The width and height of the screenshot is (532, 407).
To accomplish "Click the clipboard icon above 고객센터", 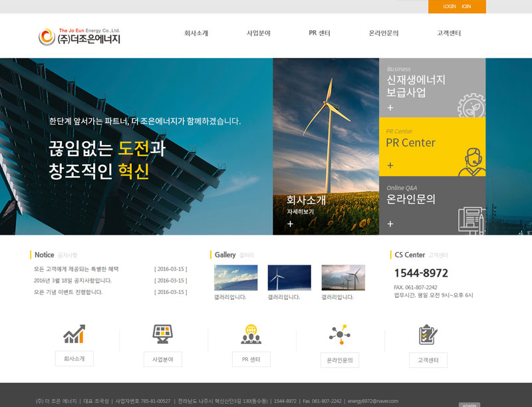I will pyautogui.click(x=428, y=334).
